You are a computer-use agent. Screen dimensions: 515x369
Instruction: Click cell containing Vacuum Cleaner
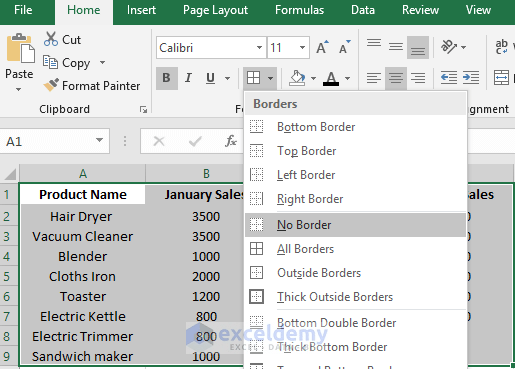coord(83,237)
